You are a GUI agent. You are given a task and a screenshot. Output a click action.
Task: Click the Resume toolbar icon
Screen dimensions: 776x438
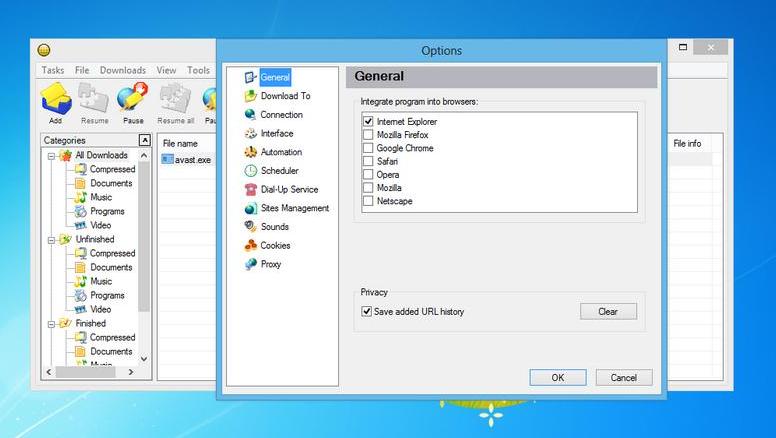(x=94, y=98)
